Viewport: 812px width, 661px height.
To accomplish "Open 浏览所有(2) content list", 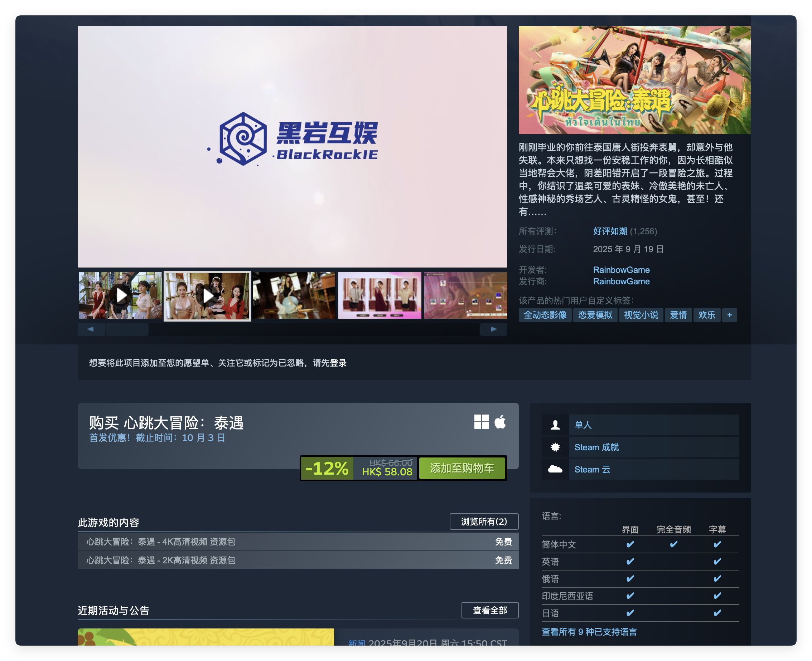I will coord(484,521).
